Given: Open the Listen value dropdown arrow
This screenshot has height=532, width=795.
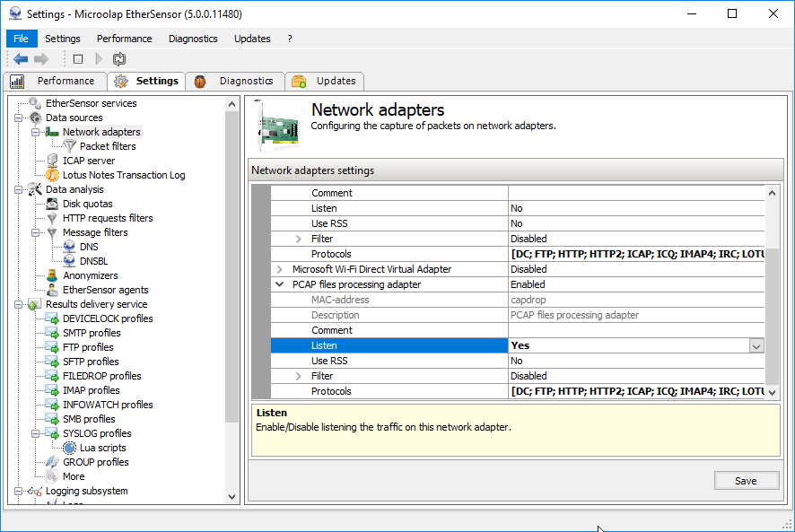Looking at the screenshot, I should point(756,346).
